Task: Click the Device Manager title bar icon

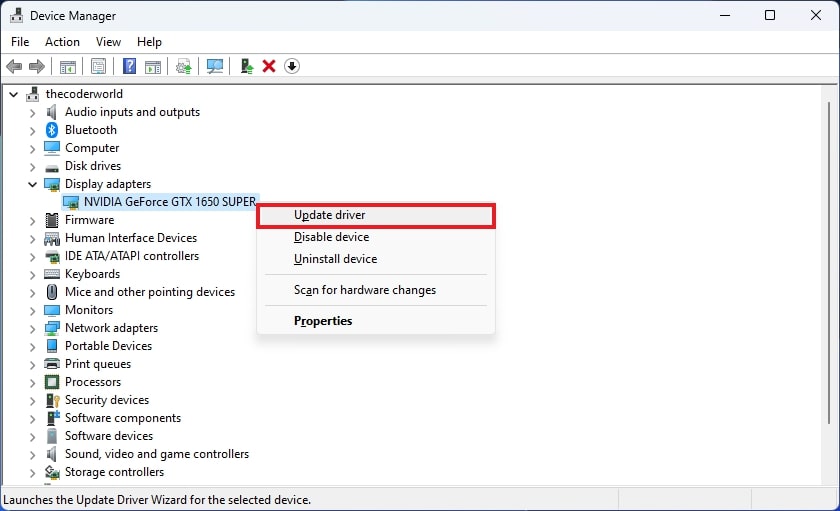Action: pos(17,16)
